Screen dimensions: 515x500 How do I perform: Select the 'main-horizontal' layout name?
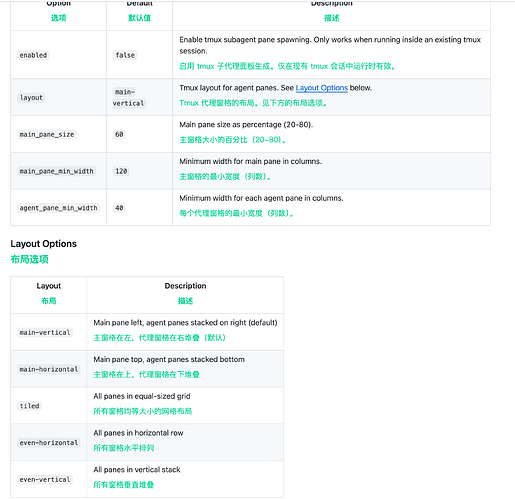(49, 369)
